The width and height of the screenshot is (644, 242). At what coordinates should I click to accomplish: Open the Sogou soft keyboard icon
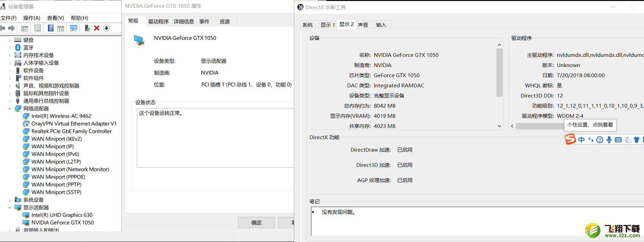(x=618, y=140)
